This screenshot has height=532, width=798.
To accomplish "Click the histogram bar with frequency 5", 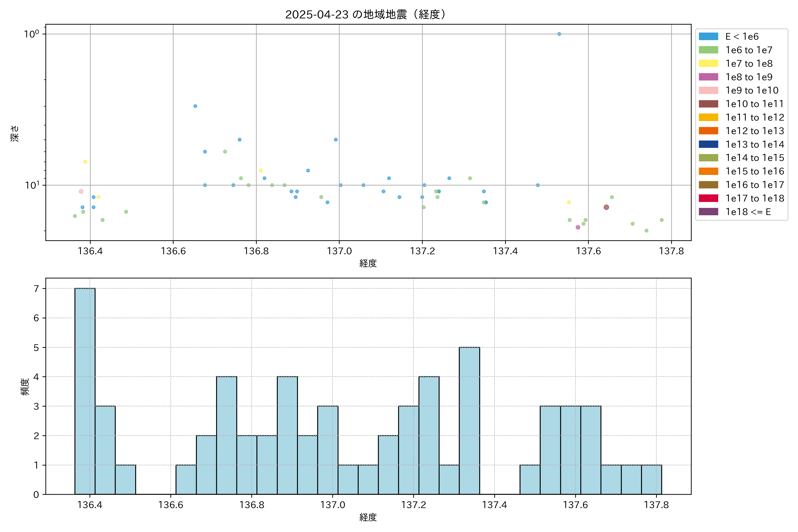I will (469, 421).
